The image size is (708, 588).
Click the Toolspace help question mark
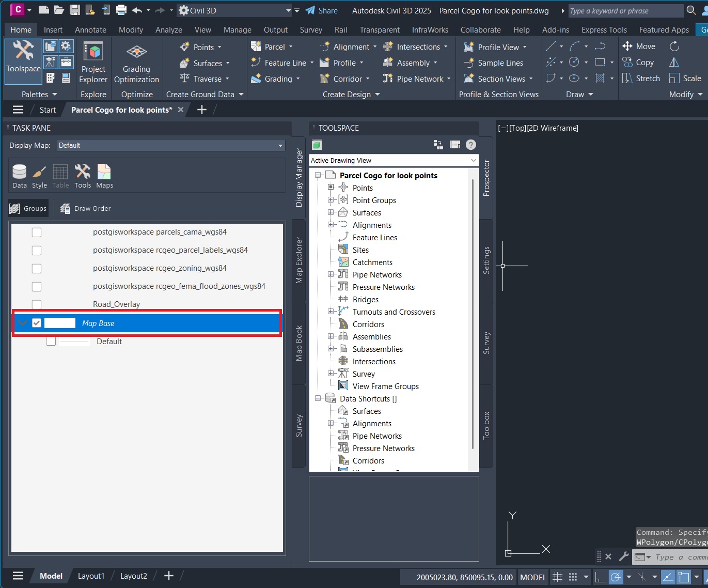[470, 145]
